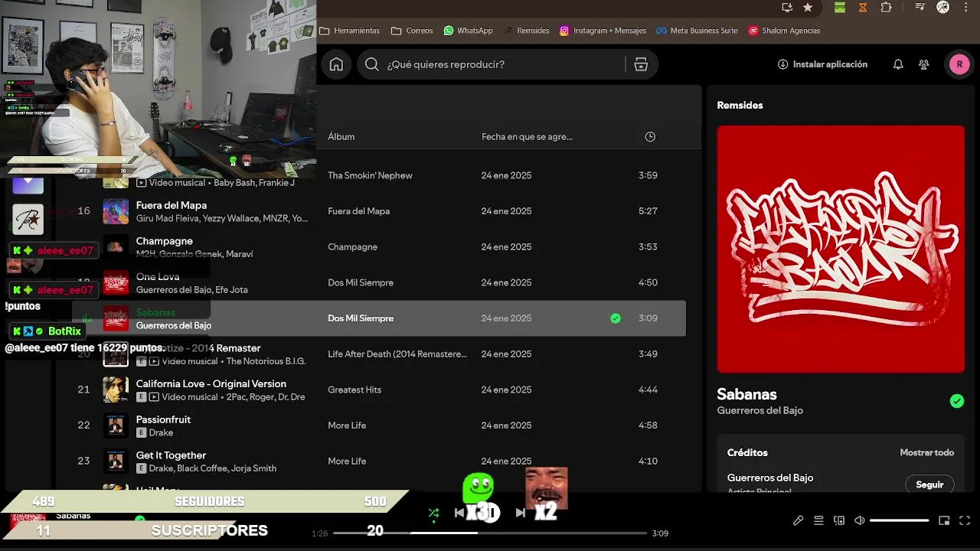
Task: Open album Tha Smokin' Nephew
Action: (370, 175)
